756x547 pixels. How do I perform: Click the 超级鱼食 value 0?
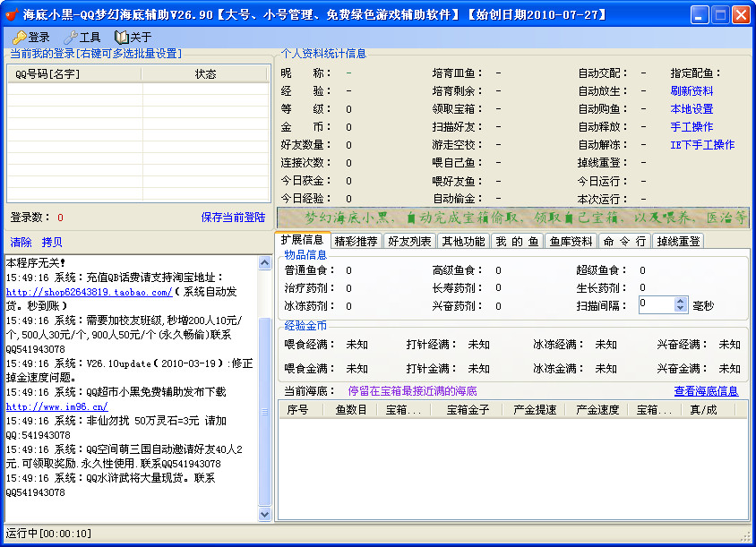click(x=642, y=270)
